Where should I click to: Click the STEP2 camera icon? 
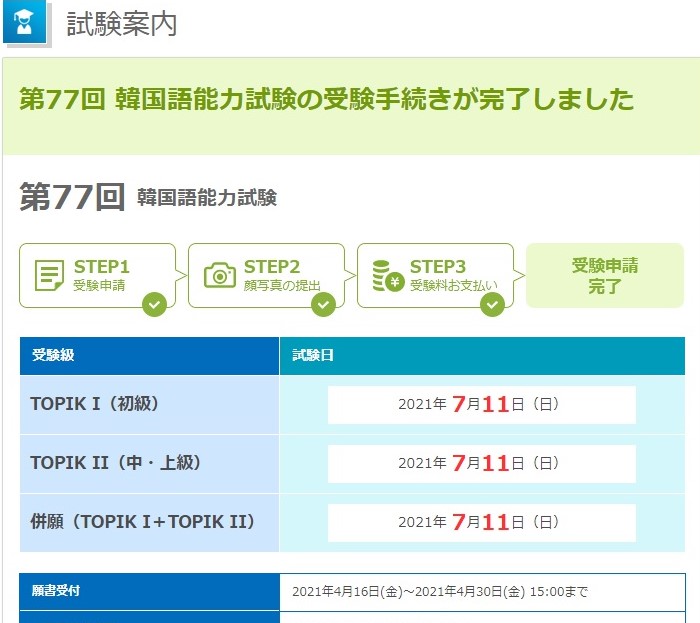pos(220,275)
